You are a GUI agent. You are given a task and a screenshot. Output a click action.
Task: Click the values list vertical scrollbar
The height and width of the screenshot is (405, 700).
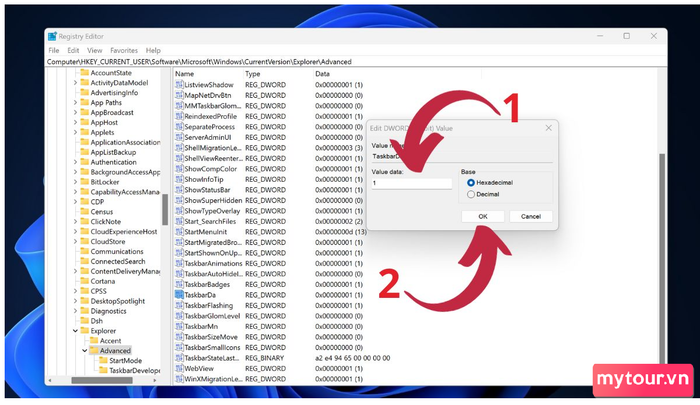click(662, 257)
